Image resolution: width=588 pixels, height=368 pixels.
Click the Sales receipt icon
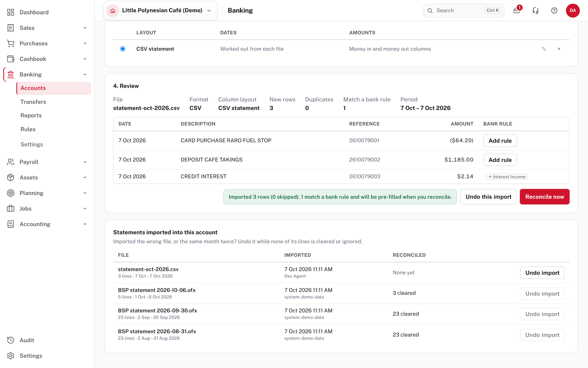[x=10, y=28]
